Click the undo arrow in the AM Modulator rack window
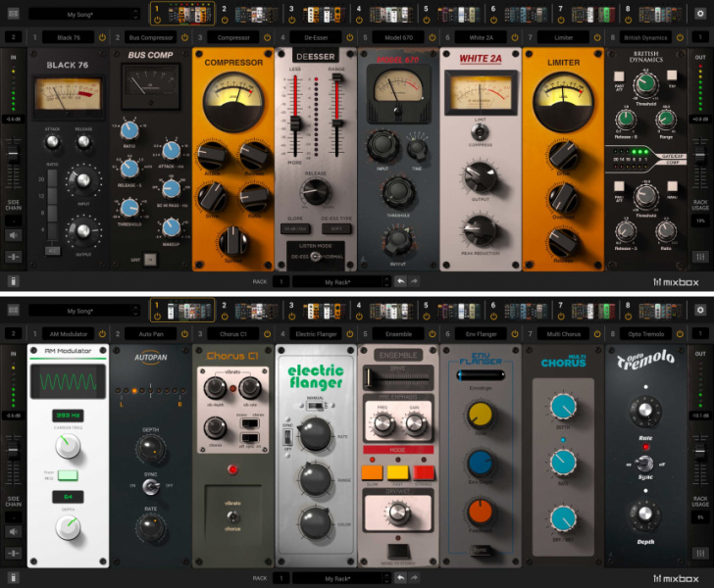 pyautogui.click(x=400, y=578)
